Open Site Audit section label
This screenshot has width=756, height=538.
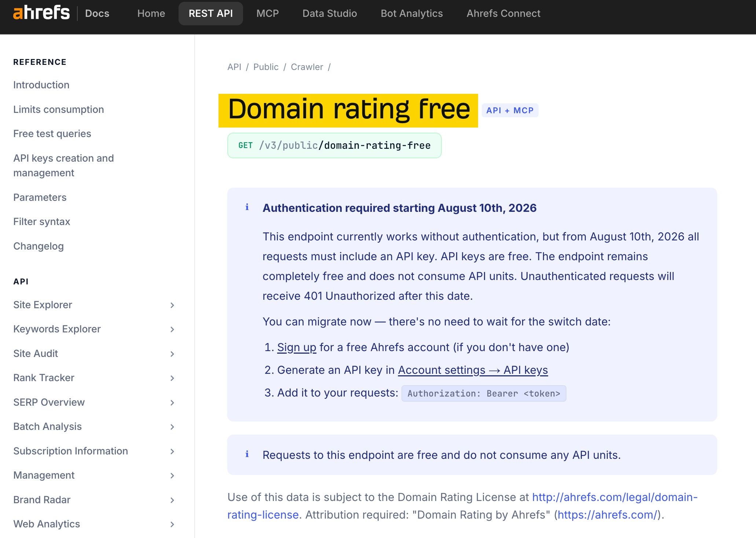tap(36, 354)
